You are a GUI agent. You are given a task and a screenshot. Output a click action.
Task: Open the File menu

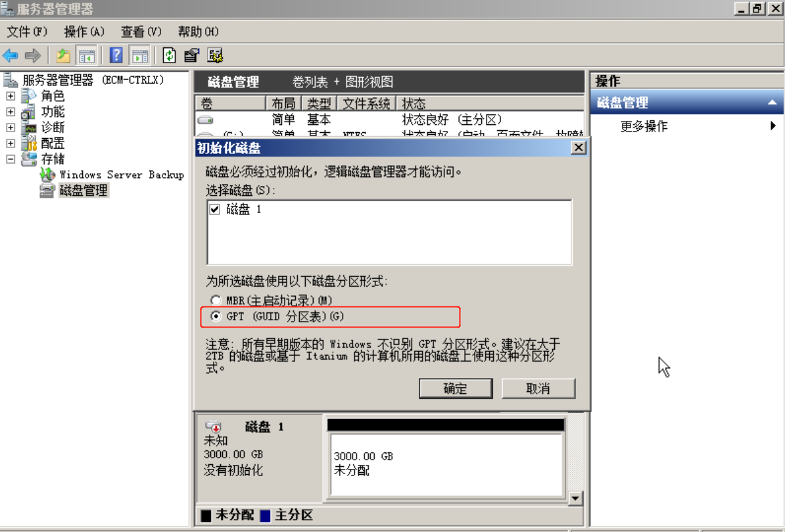[27, 32]
